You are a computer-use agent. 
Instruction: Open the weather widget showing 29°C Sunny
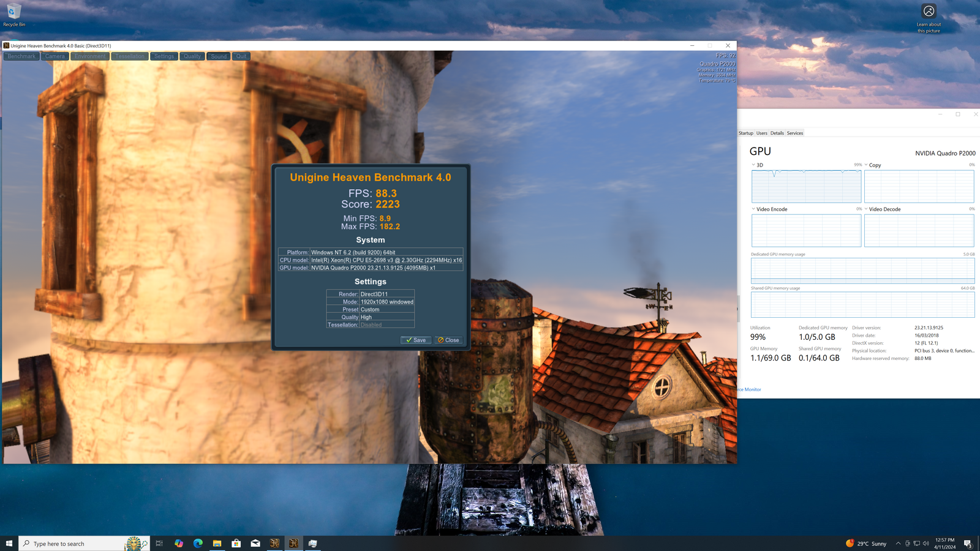point(866,543)
